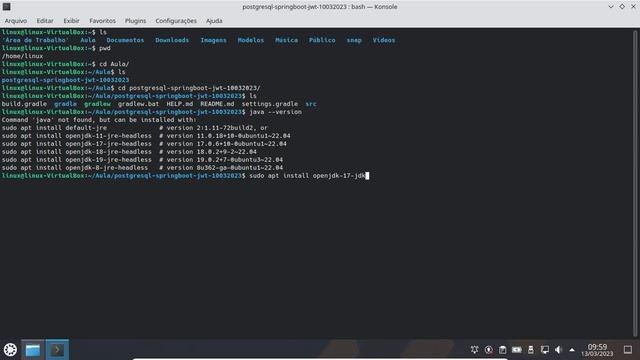This screenshot has width=640, height=360.
Task: Open the Configurações menu
Action: pyautogui.click(x=176, y=21)
